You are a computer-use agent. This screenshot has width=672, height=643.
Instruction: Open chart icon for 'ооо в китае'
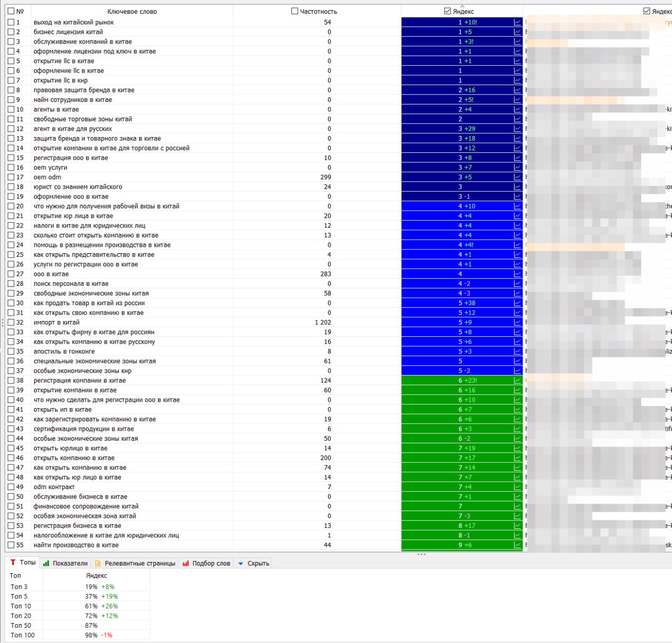click(x=517, y=274)
